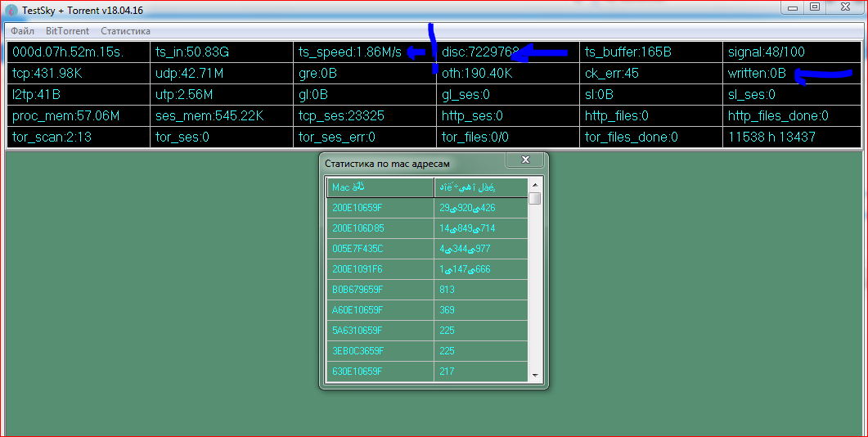Click the Mac column header
This screenshot has width=868, height=437.
point(380,187)
